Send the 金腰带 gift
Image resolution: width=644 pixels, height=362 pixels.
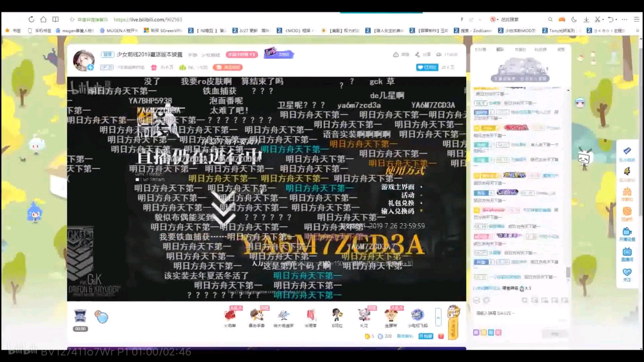point(391,317)
